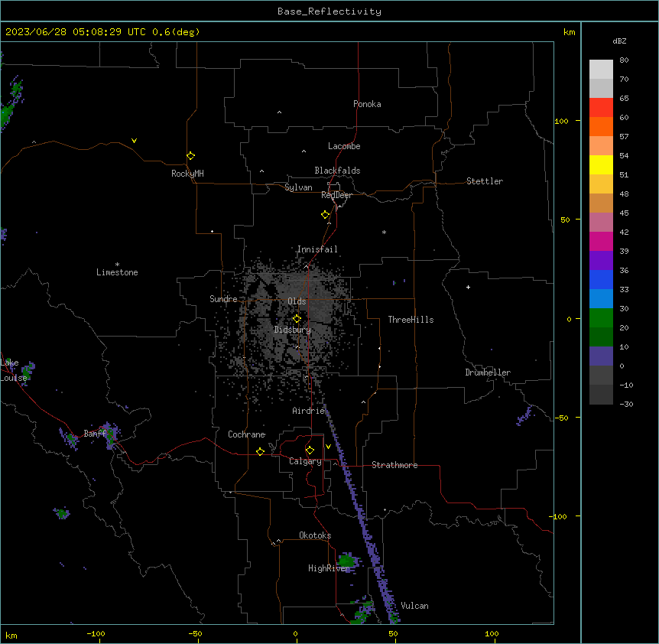Click the km unit label at bottom-left

(x=11, y=635)
